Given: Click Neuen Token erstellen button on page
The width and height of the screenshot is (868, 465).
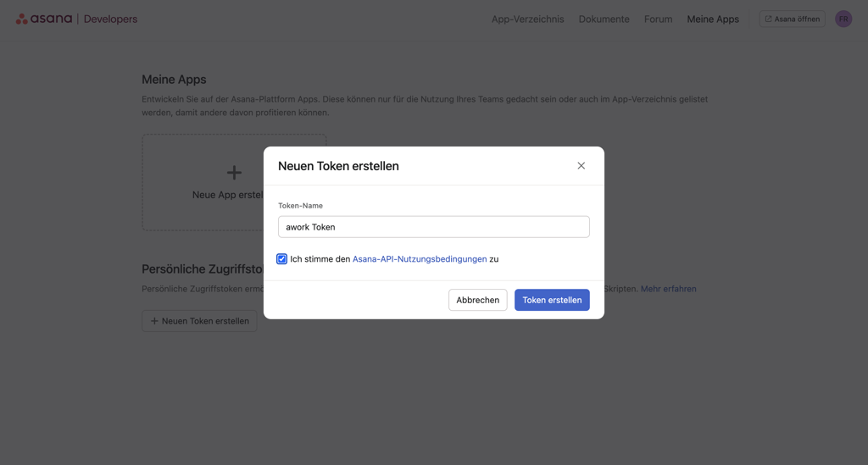Looking at the screenshot, I should coord(199,321).
